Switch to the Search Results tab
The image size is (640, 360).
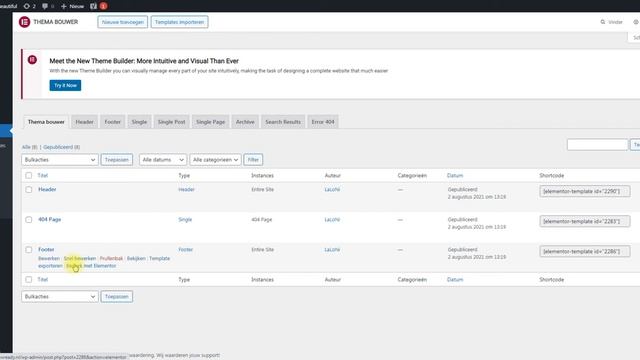coord(283,122)
